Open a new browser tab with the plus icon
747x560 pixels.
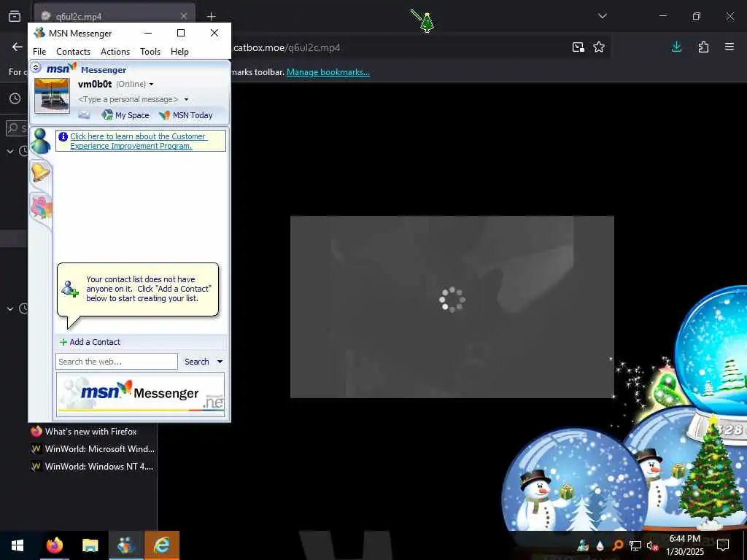(x=211, y=16)
